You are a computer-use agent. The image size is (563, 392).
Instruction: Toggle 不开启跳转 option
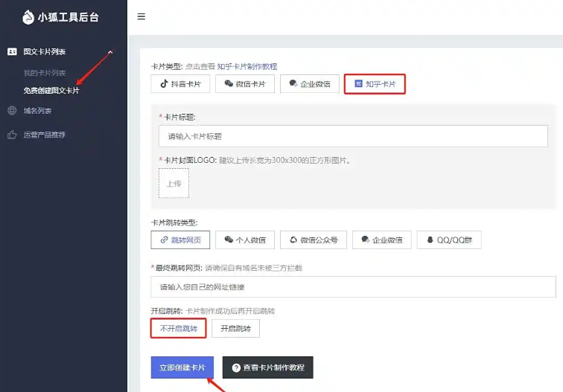(178, 328)
